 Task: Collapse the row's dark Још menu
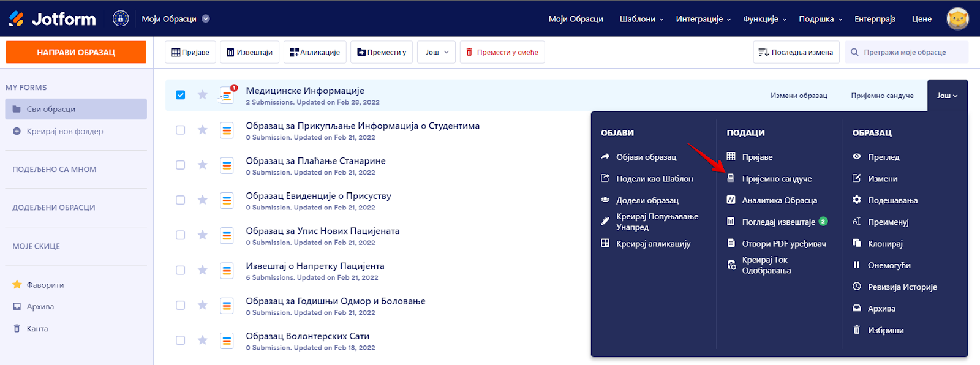click(947, 96)
